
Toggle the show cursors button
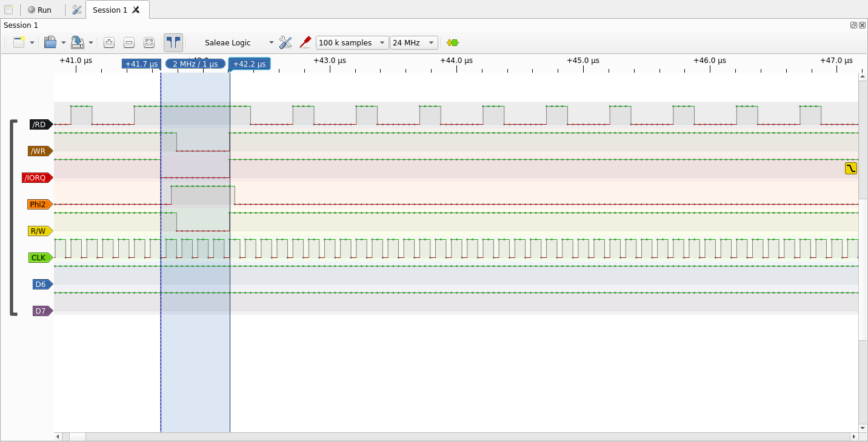173,42
